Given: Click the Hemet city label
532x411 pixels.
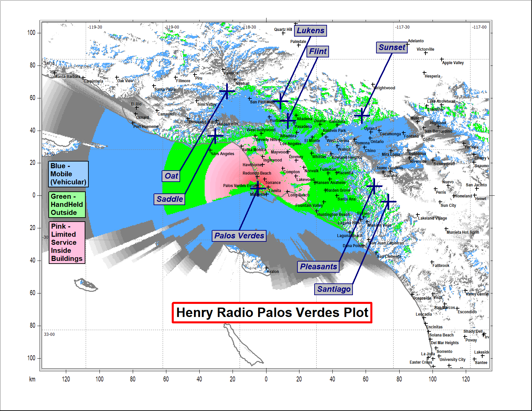Looking at the screenshot, I should pyautogui.click(x=481, y=199).
